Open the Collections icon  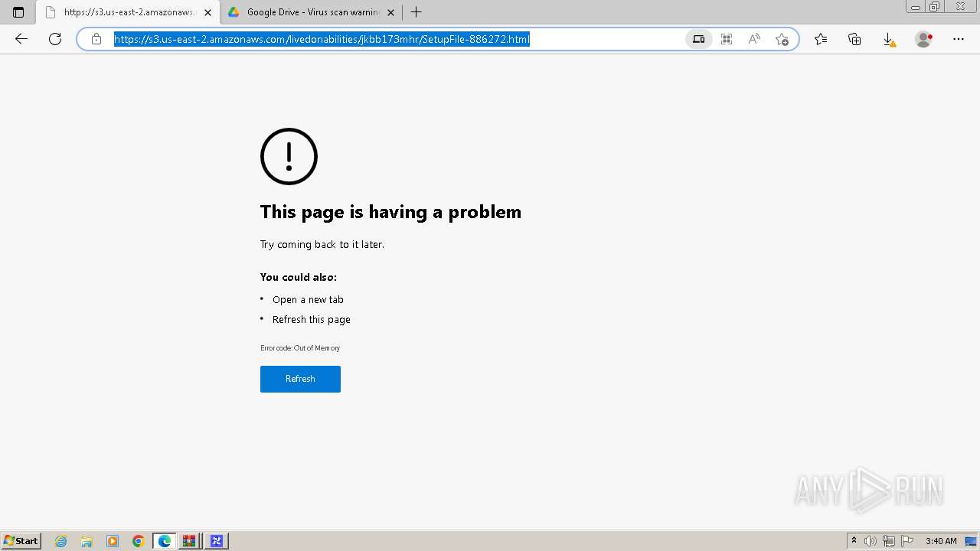[x=854, y=39]
